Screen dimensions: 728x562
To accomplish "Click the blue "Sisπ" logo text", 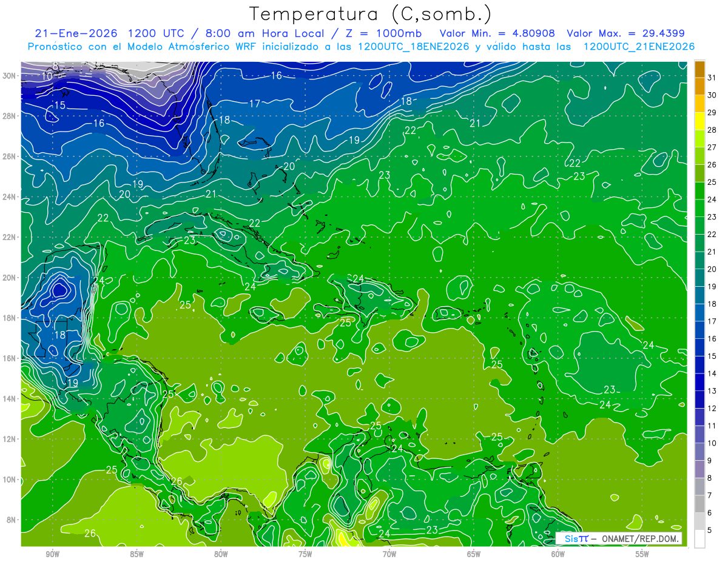I will pyautogui.click(x=576, y=538).
